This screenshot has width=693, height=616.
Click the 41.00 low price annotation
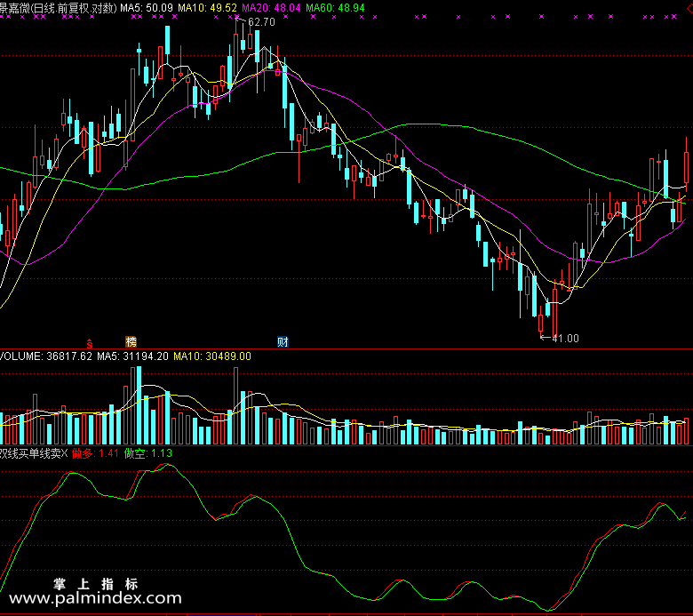565,339
